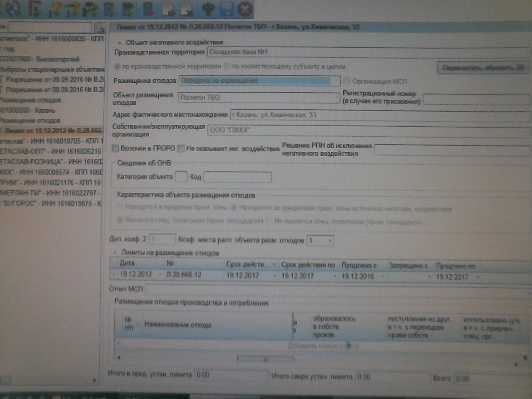Click the blue floppy disk save icon

227,9
